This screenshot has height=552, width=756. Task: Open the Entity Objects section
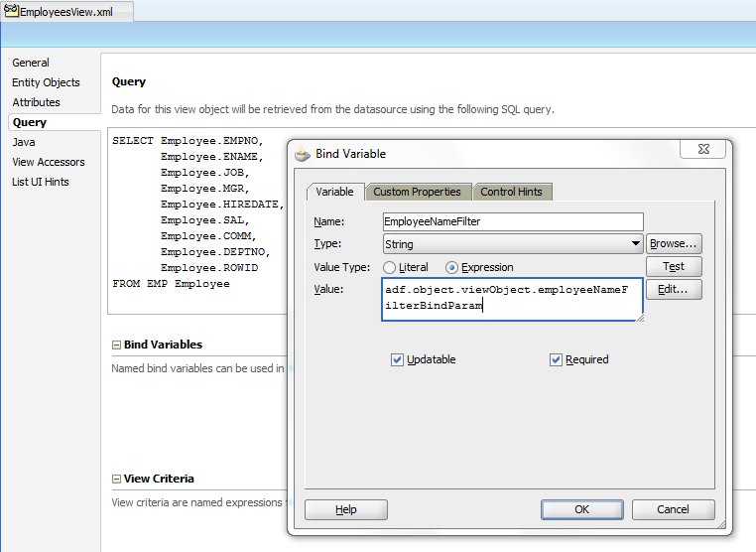[46, 82]
